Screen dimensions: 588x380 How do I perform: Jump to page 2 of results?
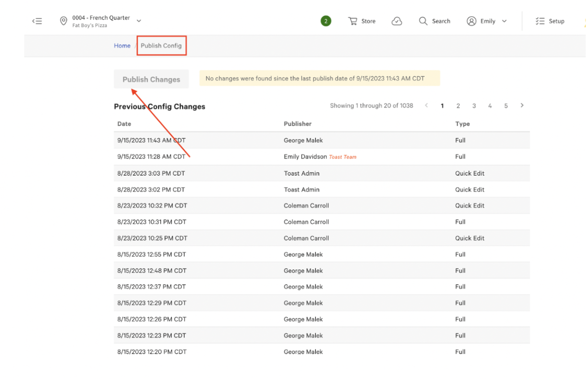tap(458, 106)
